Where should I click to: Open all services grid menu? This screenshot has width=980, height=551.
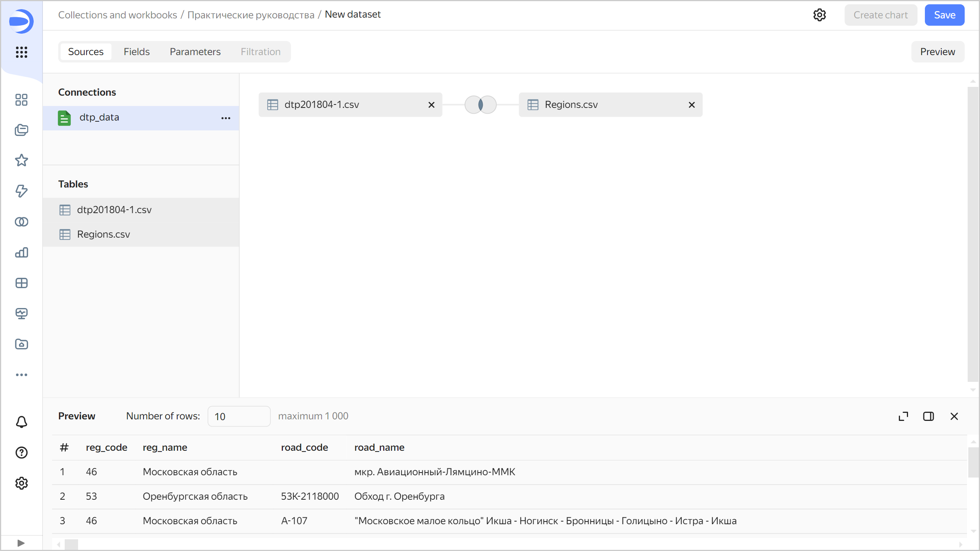click(x=21, y=52)
